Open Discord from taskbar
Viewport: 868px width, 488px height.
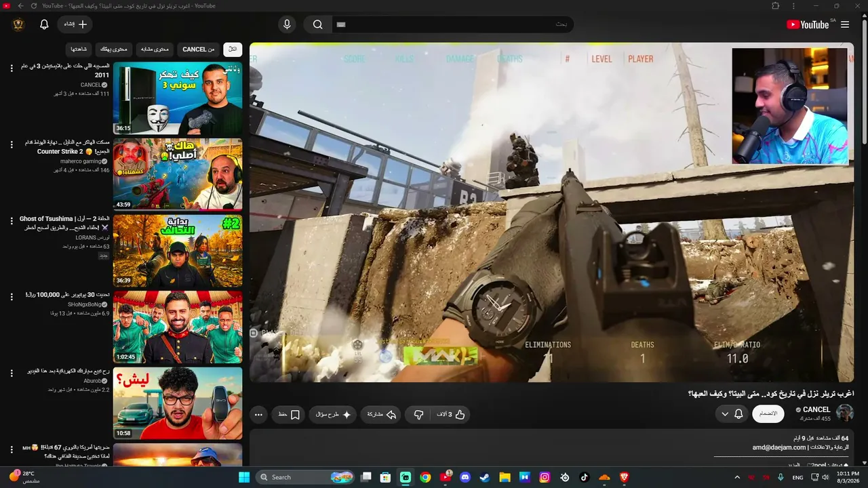(x=465, y=477)
